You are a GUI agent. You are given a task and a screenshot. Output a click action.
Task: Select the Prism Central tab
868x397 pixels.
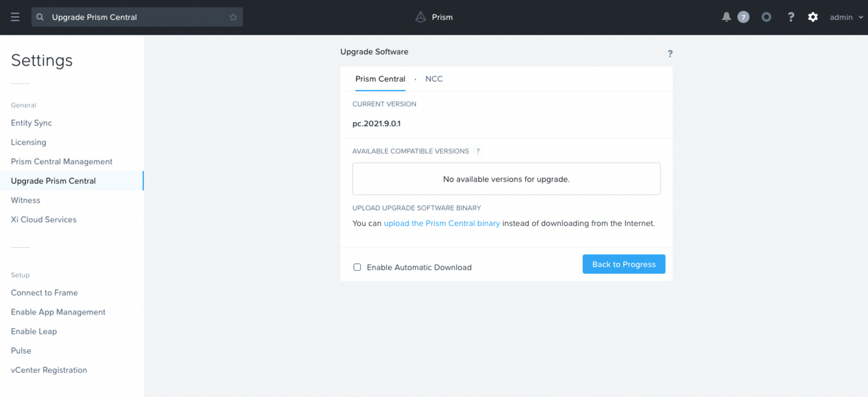pyautogui.click(x=380, y=79)
